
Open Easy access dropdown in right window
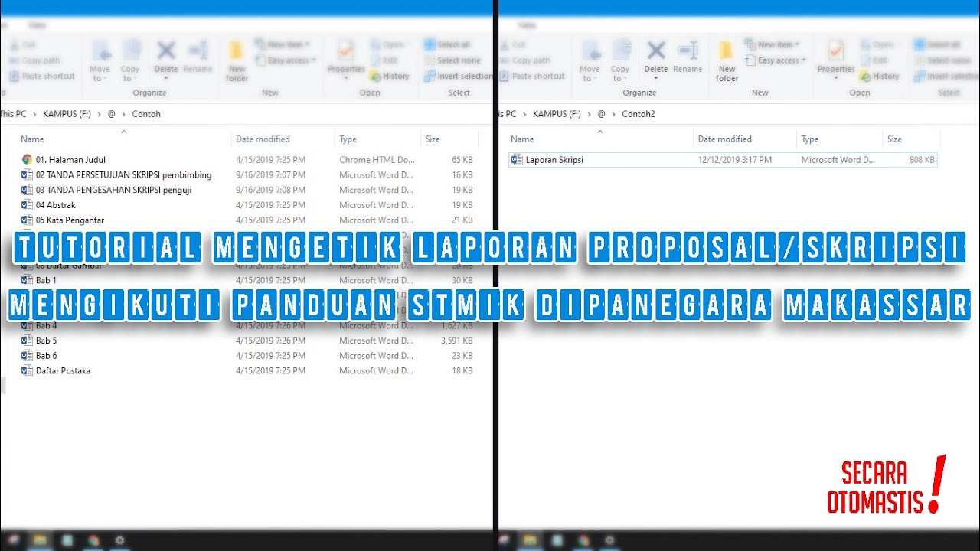pyautogui.click(x=776, y=60)
